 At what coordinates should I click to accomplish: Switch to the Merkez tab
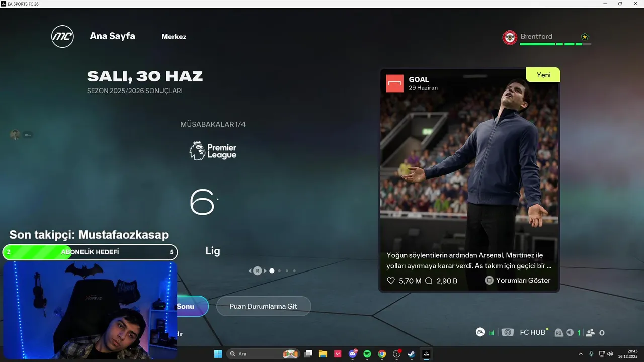(174, 37)
